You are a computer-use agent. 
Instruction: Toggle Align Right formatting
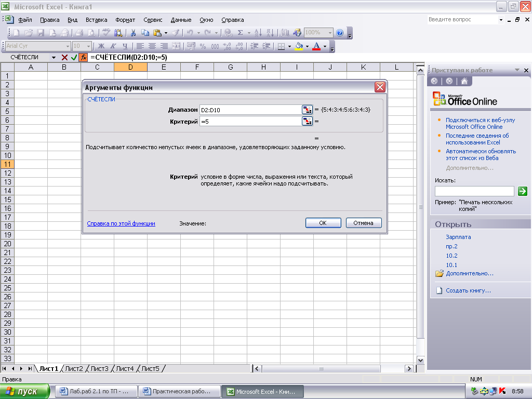click(x=164, y=46)
